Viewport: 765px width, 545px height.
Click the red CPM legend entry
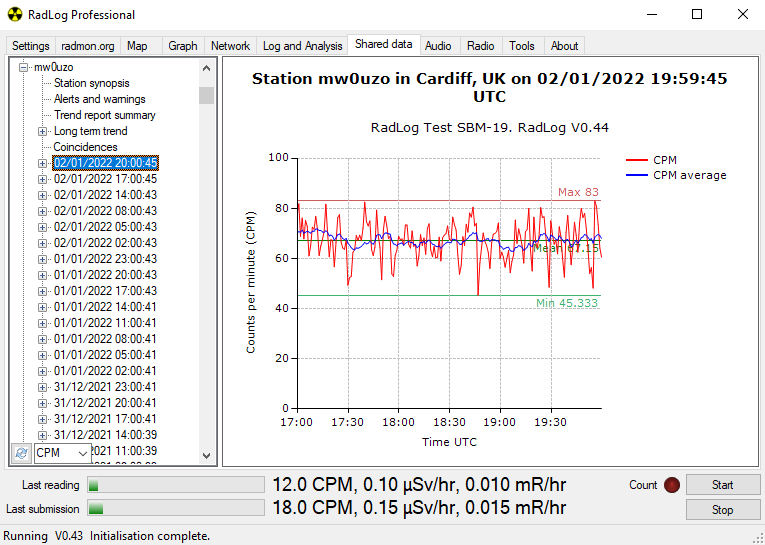tap(651, 160)
